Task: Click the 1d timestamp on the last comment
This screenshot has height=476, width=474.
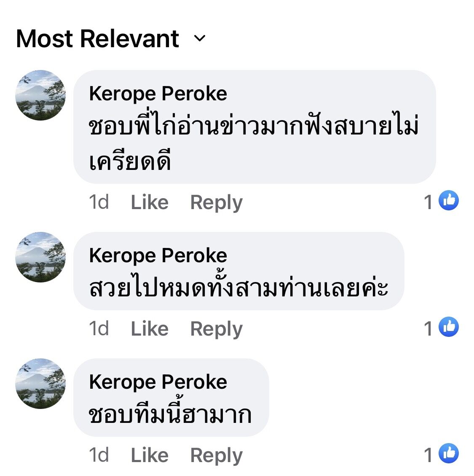Action: 99,454
